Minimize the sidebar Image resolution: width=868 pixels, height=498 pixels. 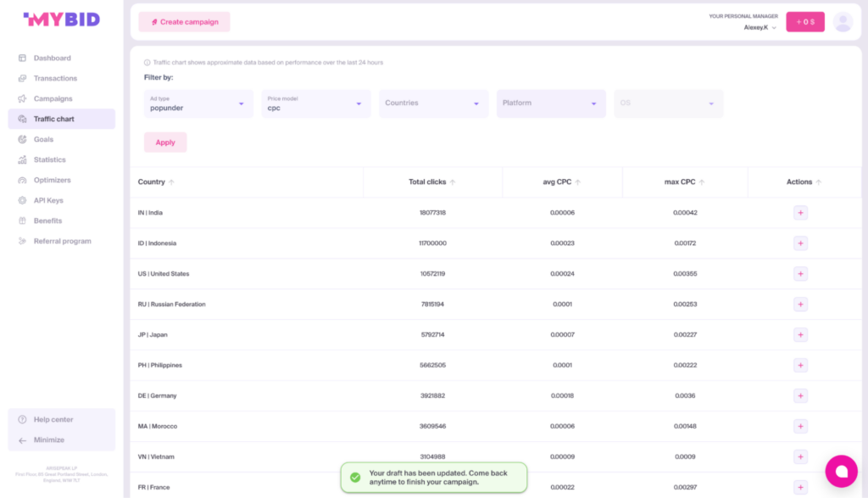pyautogui.click(x=61, y=439)
